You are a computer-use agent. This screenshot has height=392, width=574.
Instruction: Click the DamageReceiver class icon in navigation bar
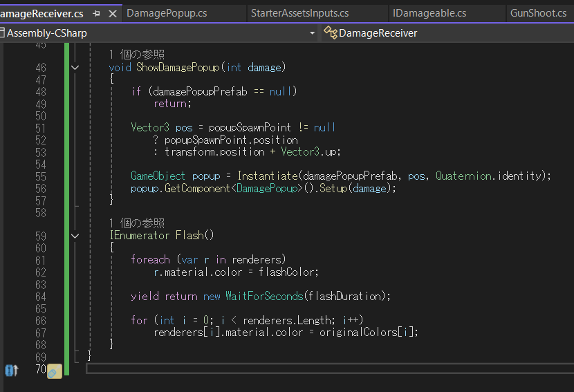330,32
